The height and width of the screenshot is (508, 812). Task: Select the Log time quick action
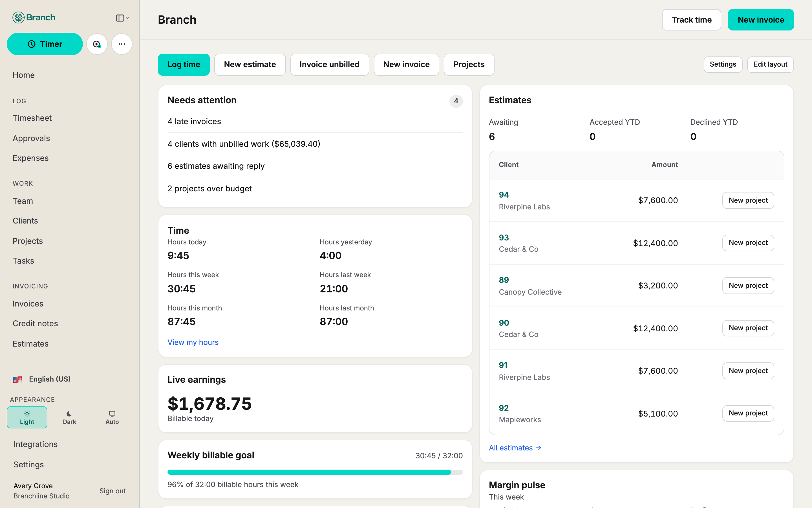pyautogui.click(x=184, y=65)
